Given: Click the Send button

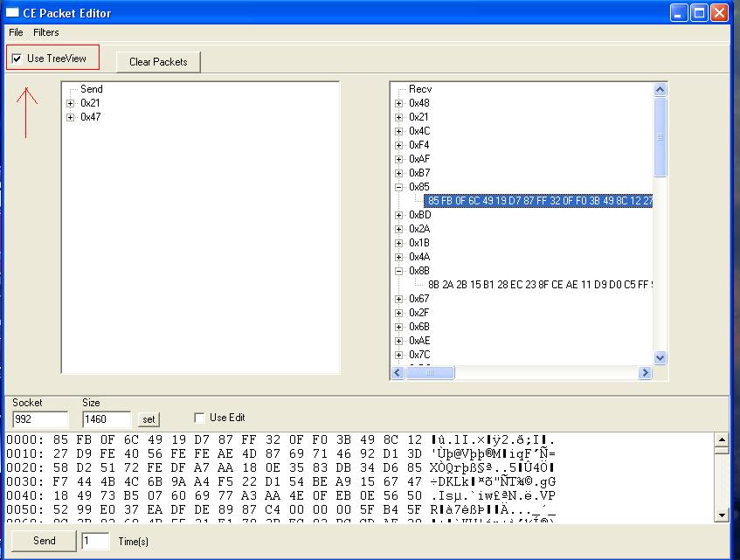Looking at the screenshot, I should 44,541.
